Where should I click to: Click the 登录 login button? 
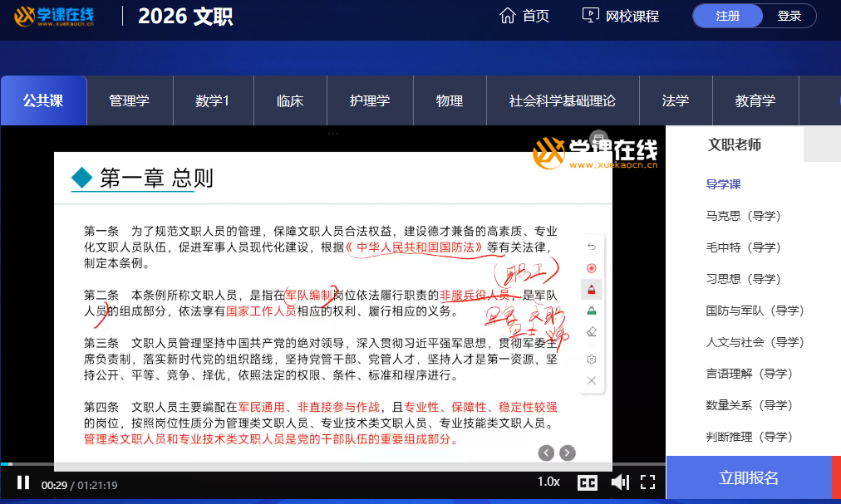[789, 16]
